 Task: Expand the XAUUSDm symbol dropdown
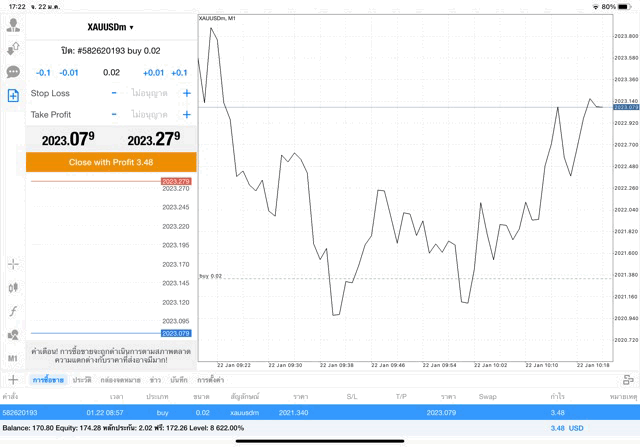click(111, 27)
